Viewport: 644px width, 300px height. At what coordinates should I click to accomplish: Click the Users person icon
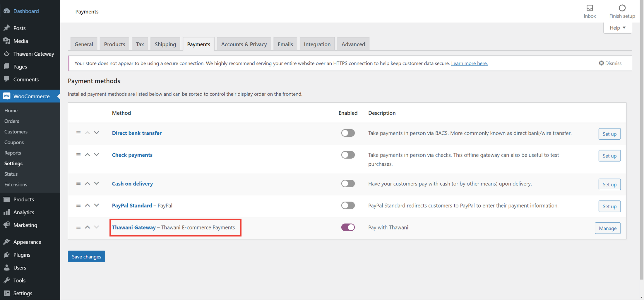point(7,268)
